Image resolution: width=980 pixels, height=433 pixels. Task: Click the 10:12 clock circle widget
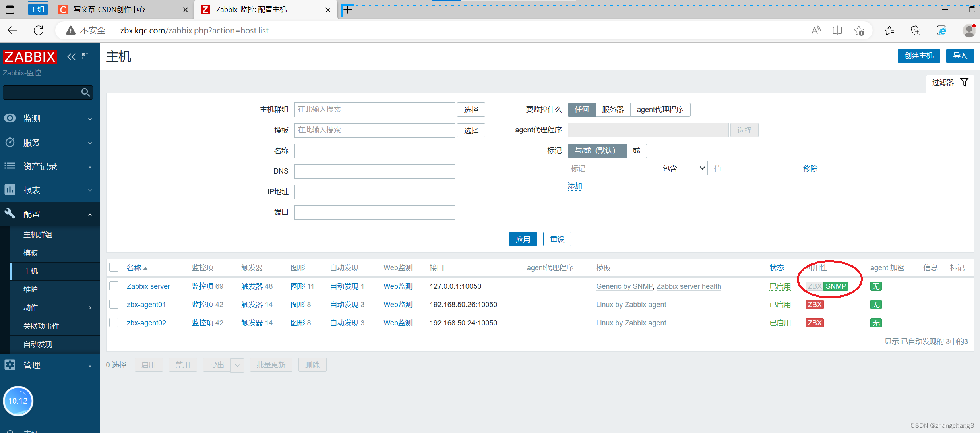coord(18,401)
